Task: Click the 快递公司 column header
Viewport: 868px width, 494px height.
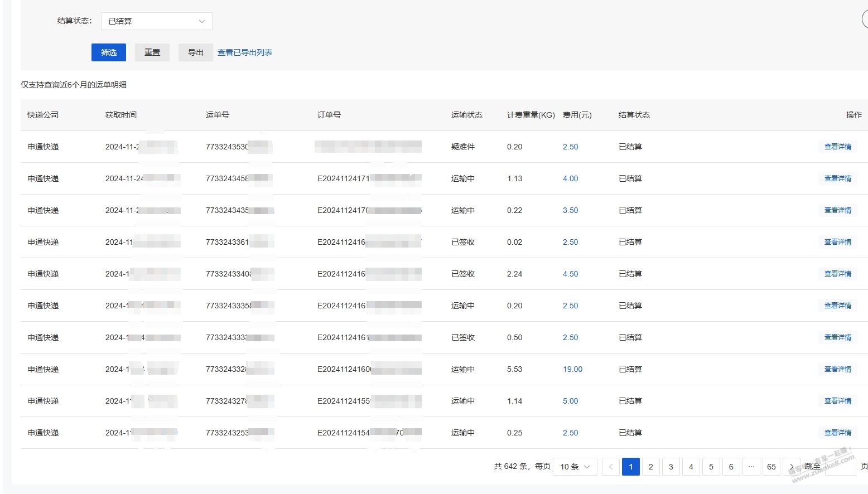Action: point(43,115)
